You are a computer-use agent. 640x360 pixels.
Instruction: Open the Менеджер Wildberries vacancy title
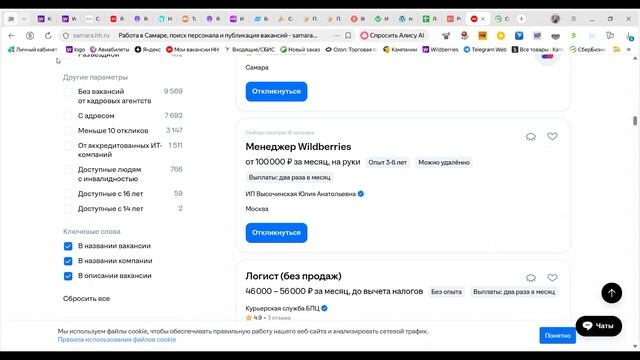click(298, 147)
